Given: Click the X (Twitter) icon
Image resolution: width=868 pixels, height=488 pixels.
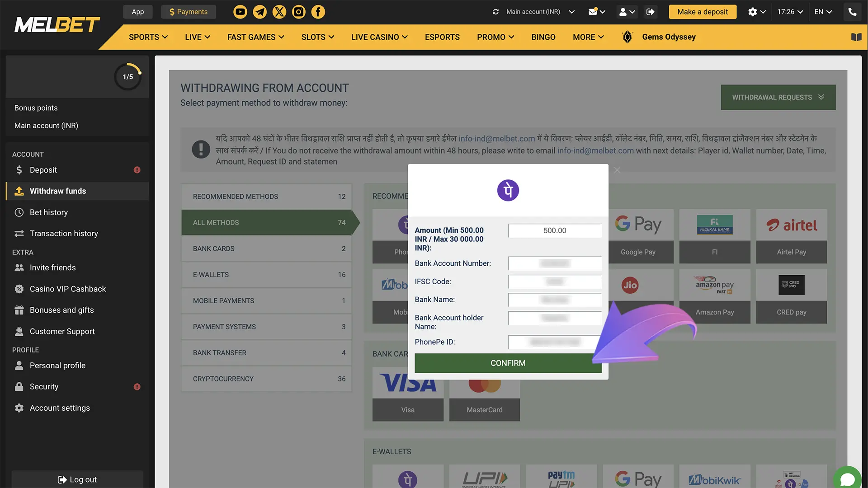Looking at the screenshot, I should click(x=279, y=11).
